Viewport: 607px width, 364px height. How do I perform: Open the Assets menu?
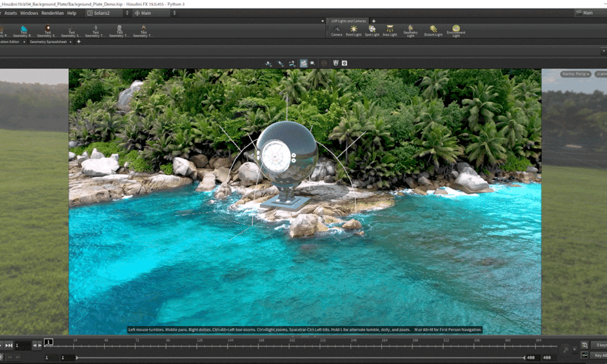click(x=10, y=13)
